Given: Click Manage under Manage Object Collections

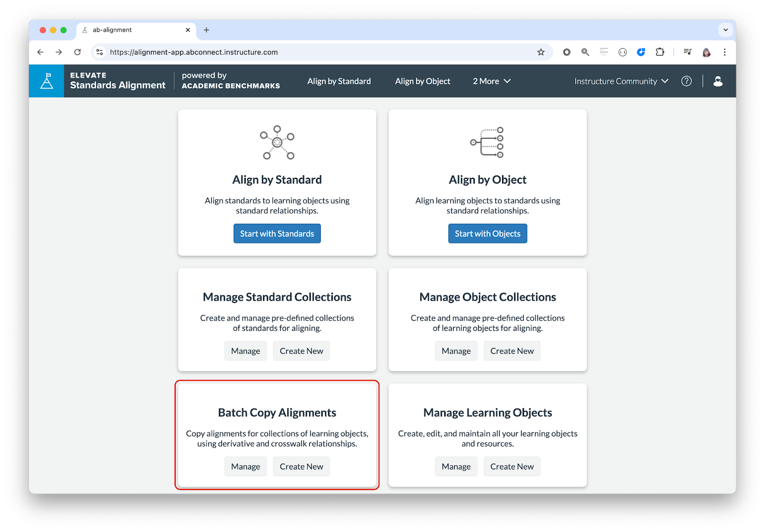Looking at the screenshot, I should coord(456,351).
